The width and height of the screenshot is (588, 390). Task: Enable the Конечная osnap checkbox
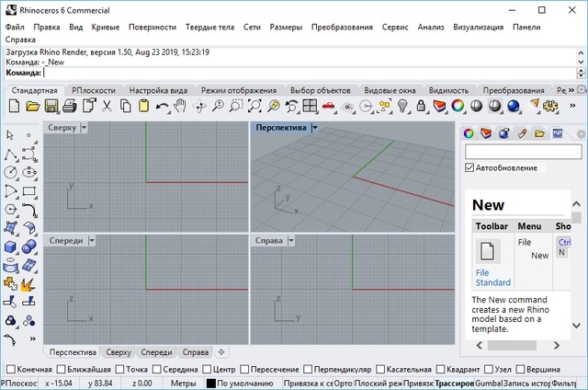point(8,370)
